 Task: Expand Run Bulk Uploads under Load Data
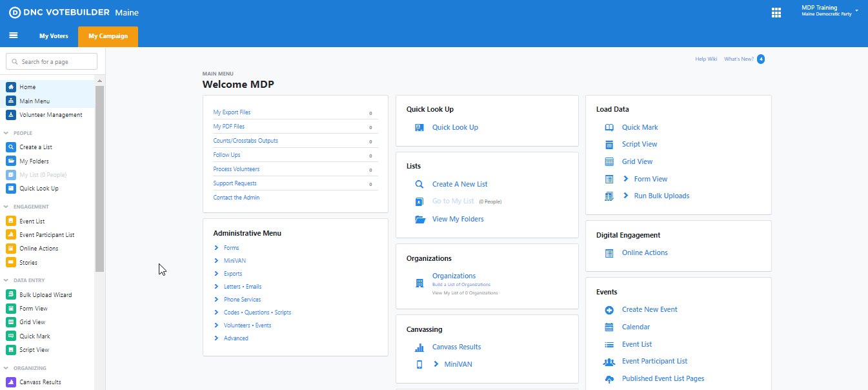pos(626,196)
